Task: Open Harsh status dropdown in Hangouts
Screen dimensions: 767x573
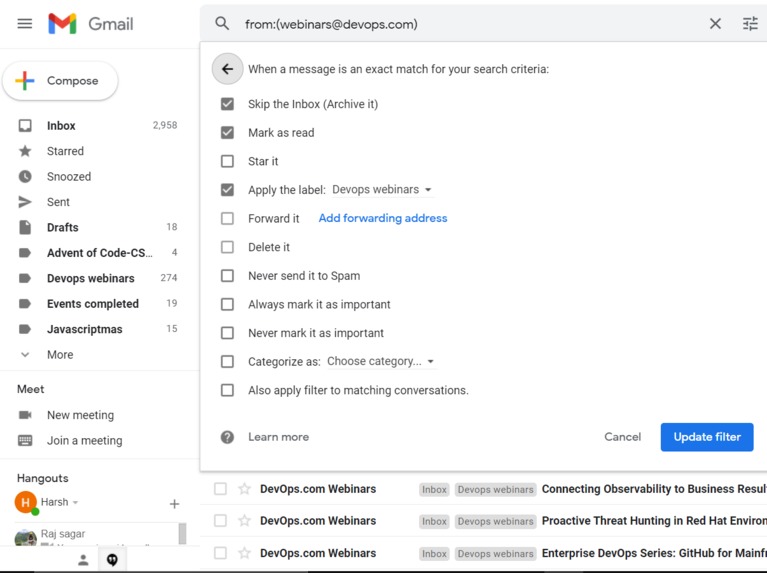Action: 76,503
